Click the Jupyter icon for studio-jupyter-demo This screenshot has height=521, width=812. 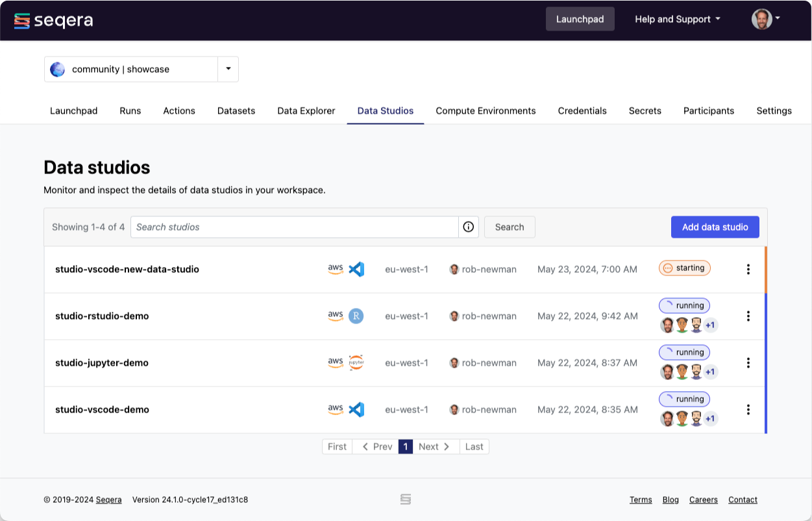tap(356, 363)
